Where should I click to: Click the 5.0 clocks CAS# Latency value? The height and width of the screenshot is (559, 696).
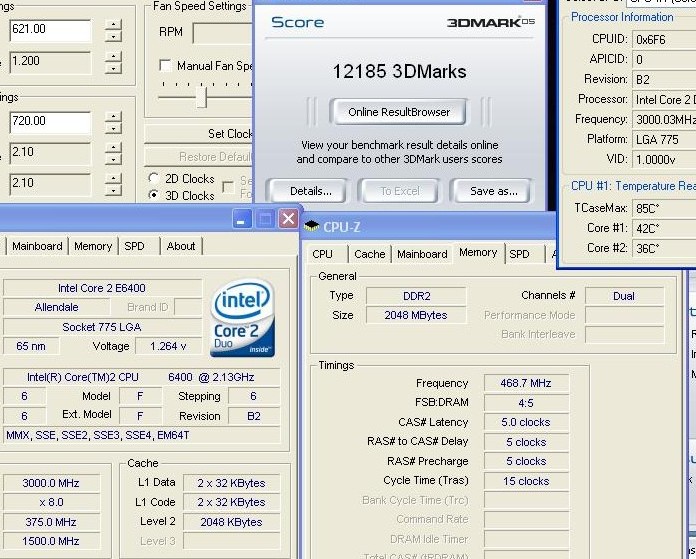[x=526, y=422]
